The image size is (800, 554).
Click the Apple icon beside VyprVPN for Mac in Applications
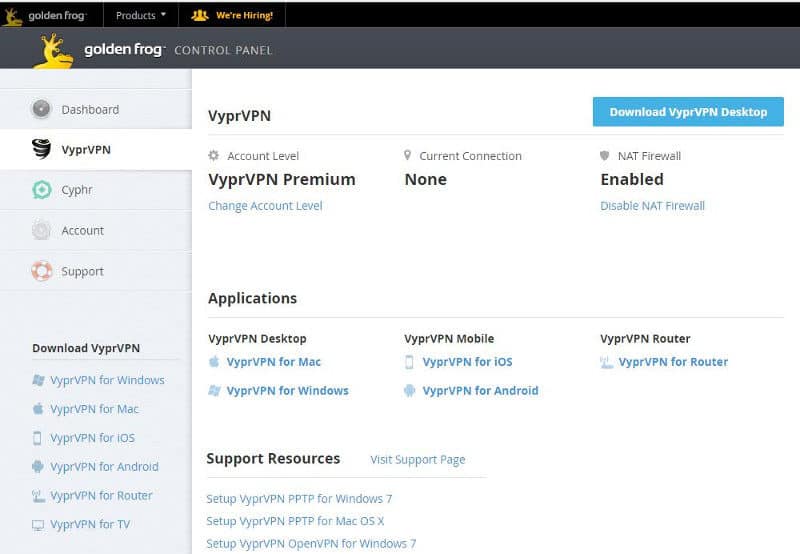[214, 362]
